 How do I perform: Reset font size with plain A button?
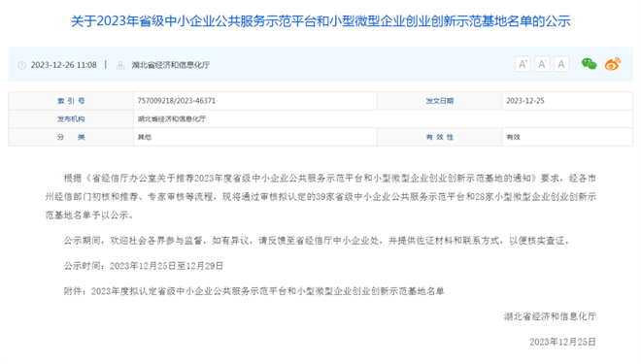tap(561, 64)
